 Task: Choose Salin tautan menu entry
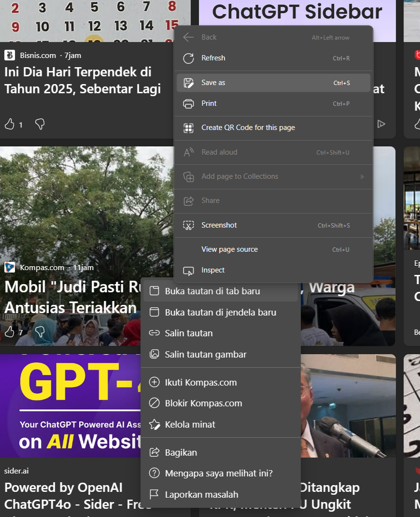[x=221, y=333]
